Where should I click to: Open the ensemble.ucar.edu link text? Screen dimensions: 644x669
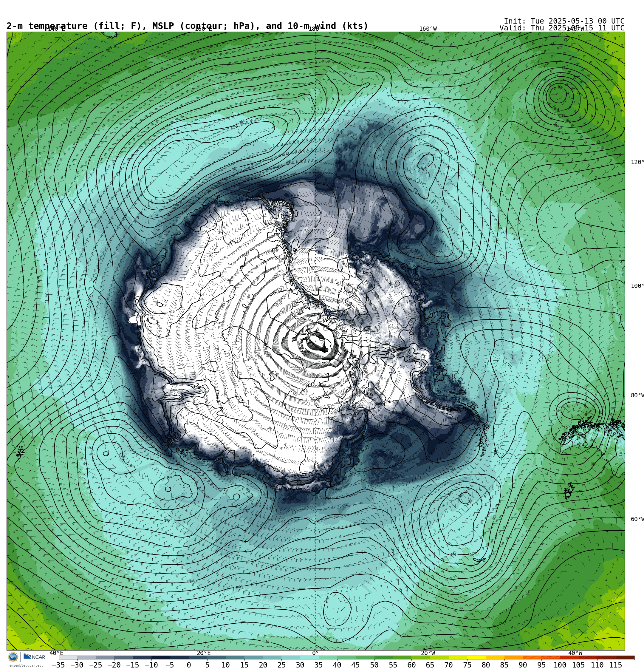[26, 666]
